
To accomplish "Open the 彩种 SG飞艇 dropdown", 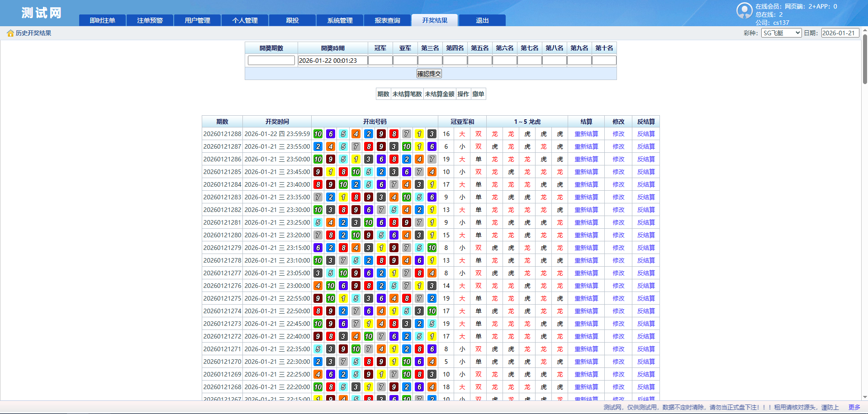I will coord(781,33).
